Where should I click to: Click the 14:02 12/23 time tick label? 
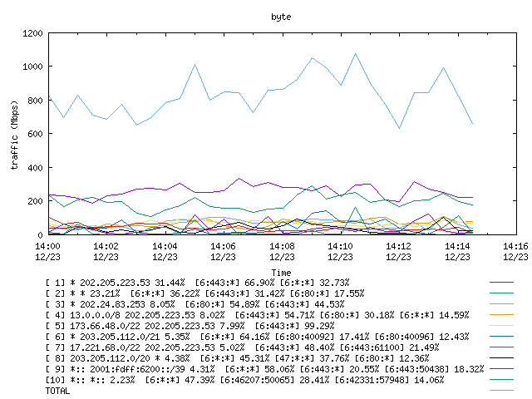pyautogui.click(x=106, y=251)
